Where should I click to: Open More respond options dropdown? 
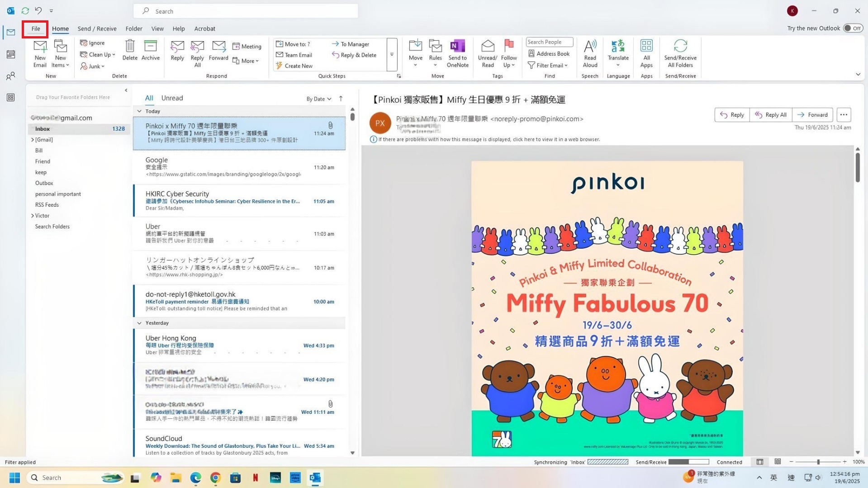click(x=246, y=61)
